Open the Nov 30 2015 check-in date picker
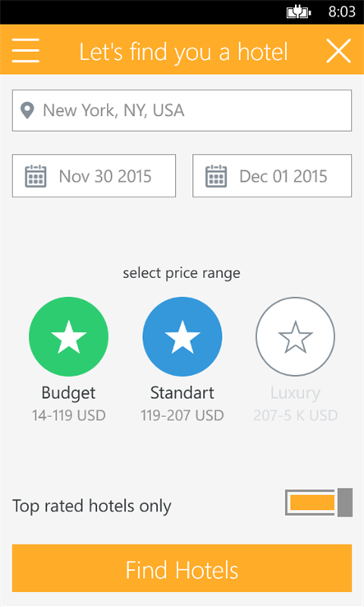 (x=94, y=176)
